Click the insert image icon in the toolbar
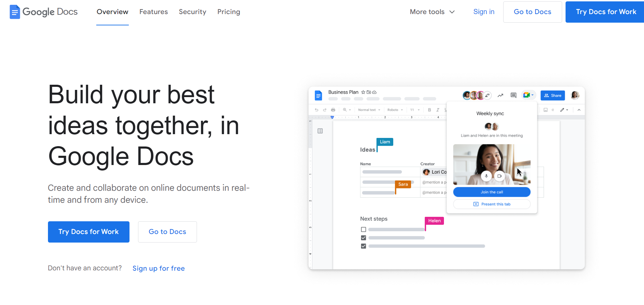 pyautogui.click(x=546, y=110)
